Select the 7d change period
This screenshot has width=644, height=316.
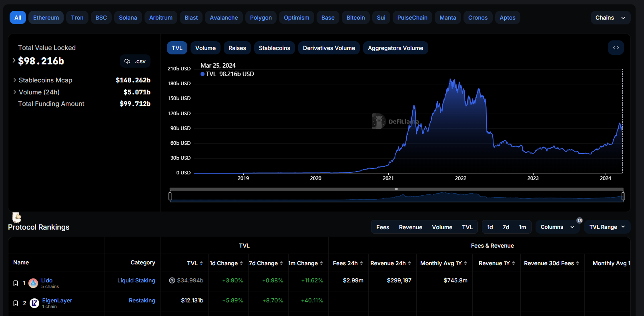[506, 227]
